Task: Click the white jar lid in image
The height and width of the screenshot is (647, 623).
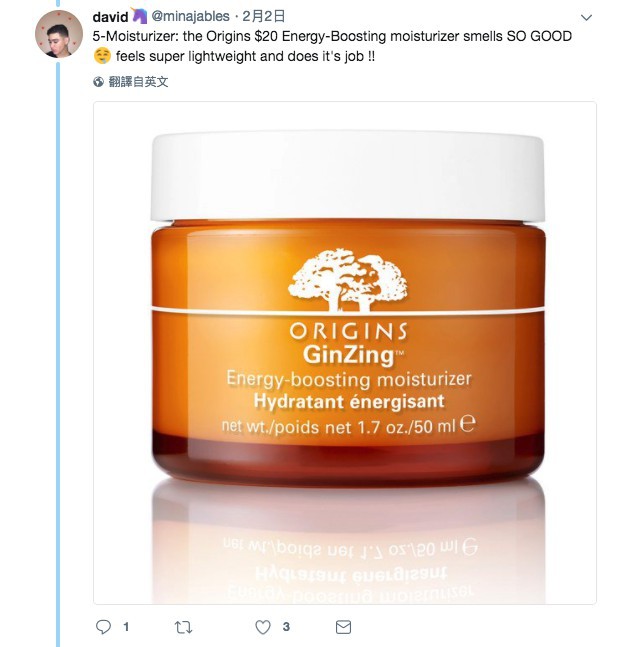Action: point(347,177)
